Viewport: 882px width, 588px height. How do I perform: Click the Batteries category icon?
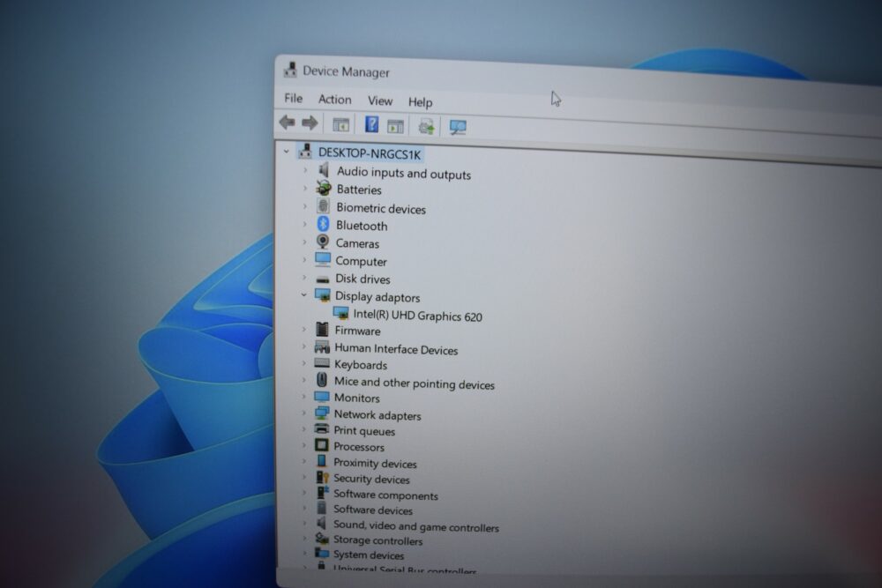tap(324, 187)
